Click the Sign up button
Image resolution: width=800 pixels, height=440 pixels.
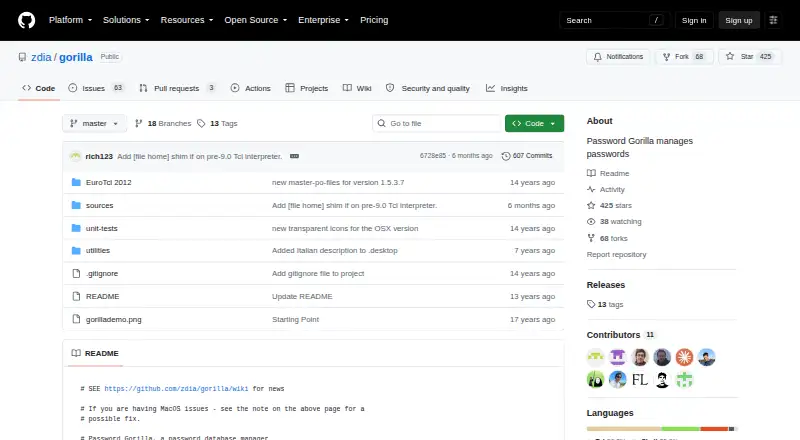click(x=739, y=20)
